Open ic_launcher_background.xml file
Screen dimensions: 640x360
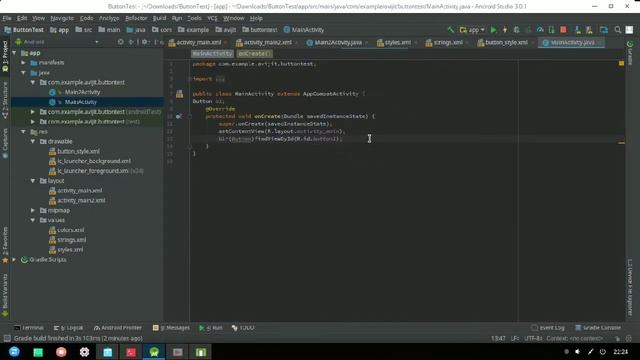(94, 161)
